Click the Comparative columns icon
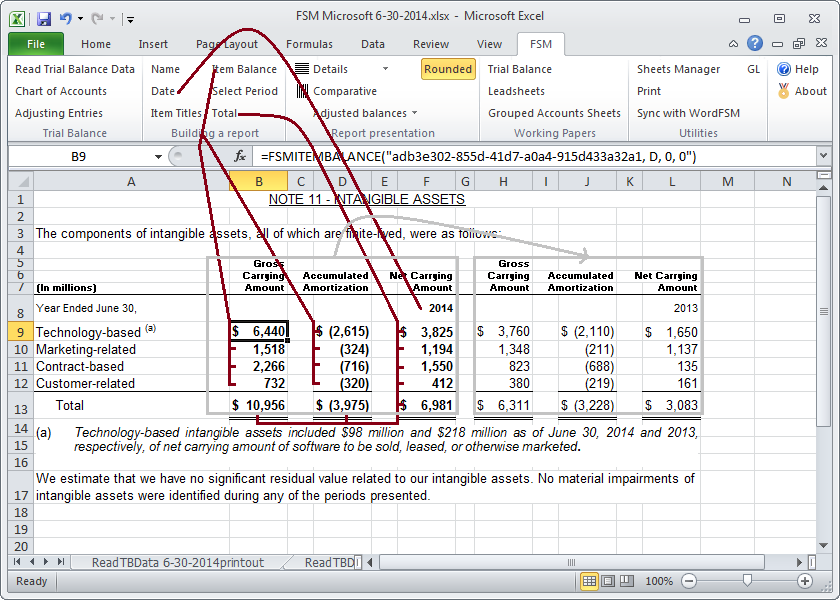This screenshot has height=600, width=840. [x=302, y=91]
